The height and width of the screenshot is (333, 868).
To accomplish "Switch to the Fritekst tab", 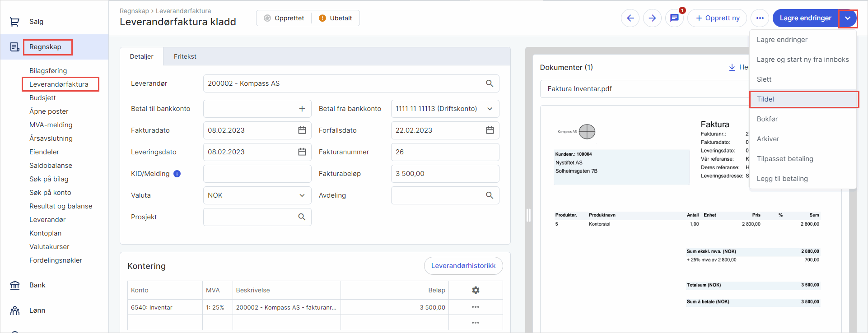I will coord(185,56).
